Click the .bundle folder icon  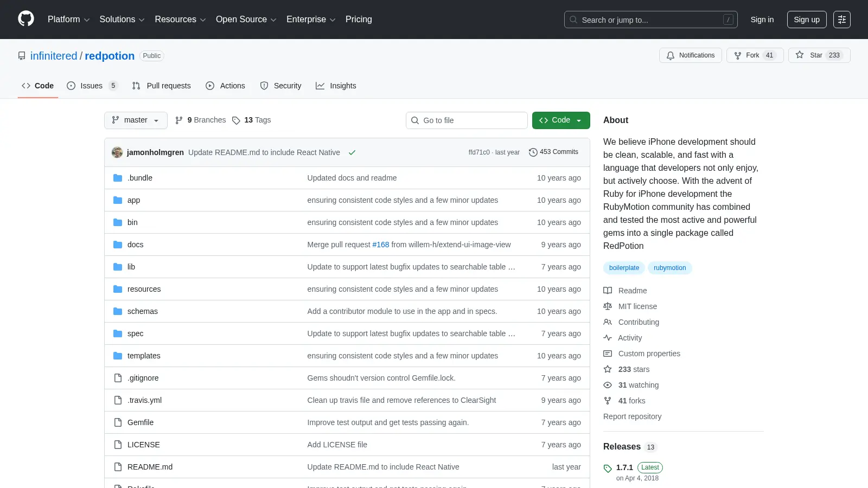[118, 178]
